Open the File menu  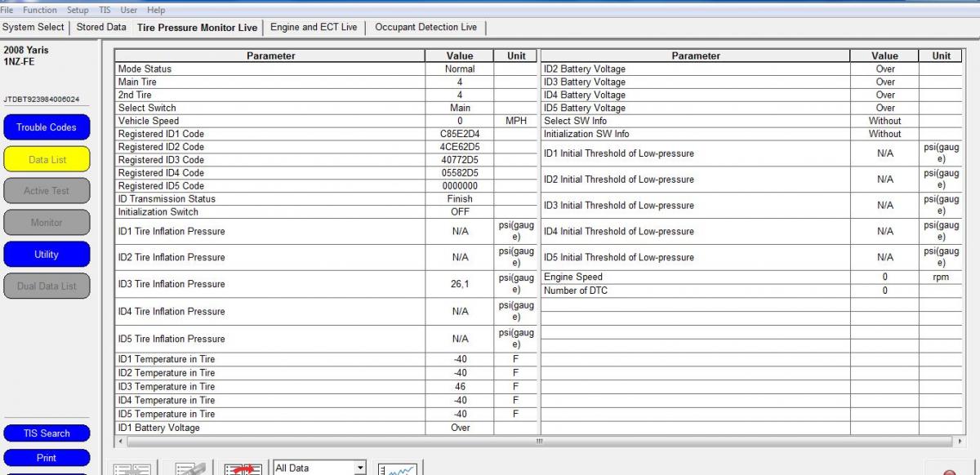click(7, 10)
